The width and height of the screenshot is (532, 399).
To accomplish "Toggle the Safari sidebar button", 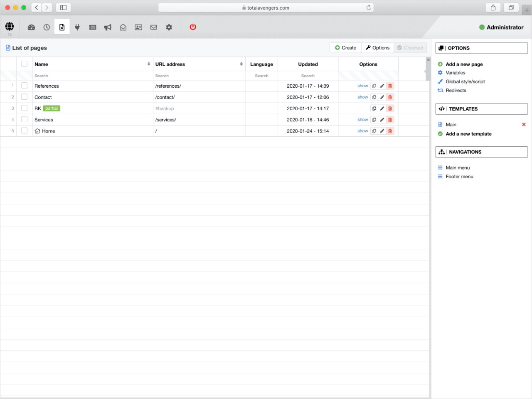I will pyautogui.click(x=63, y=7).
